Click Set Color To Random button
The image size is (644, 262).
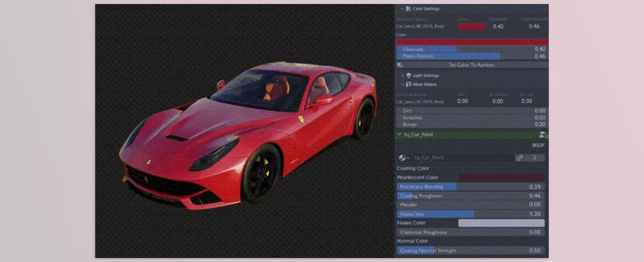[x=472, y=65]
